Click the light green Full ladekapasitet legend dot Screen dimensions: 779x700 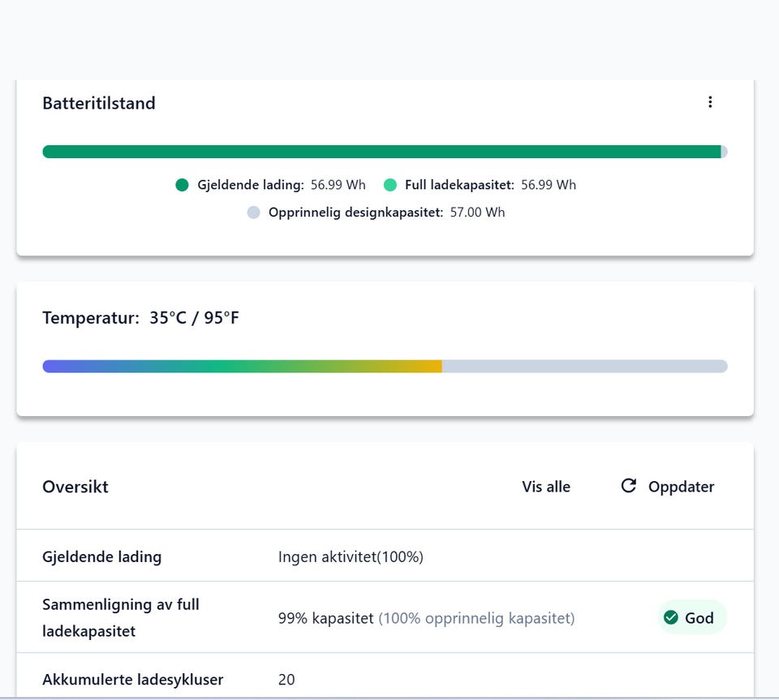(x=390, y=185)
